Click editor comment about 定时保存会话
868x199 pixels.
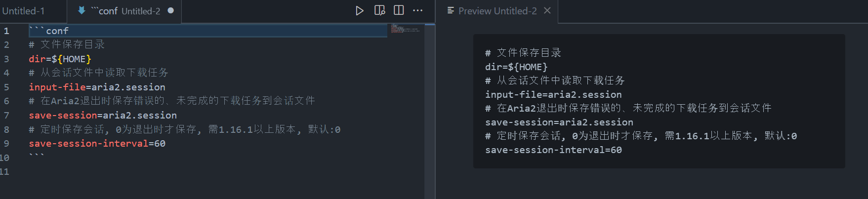click(x=184, y=129)
